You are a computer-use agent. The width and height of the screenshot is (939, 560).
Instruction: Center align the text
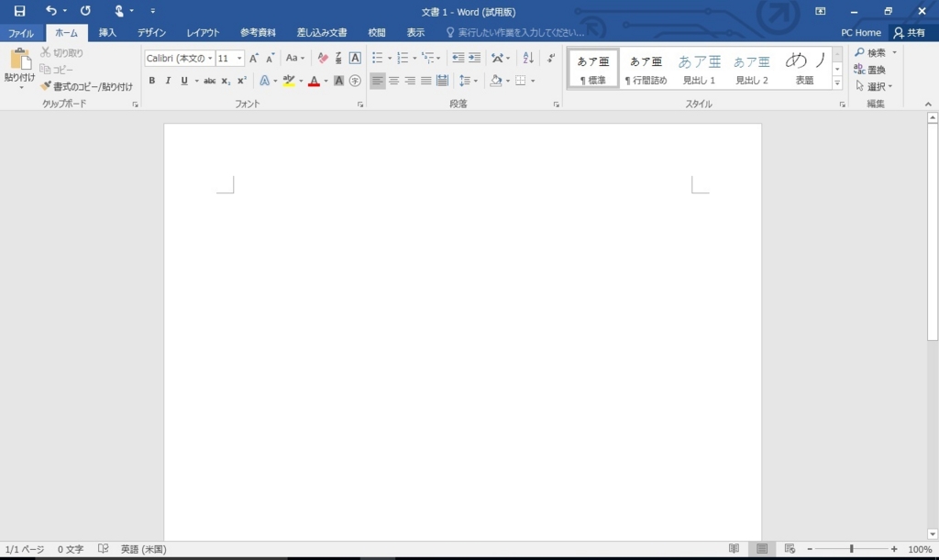(394, 81)
